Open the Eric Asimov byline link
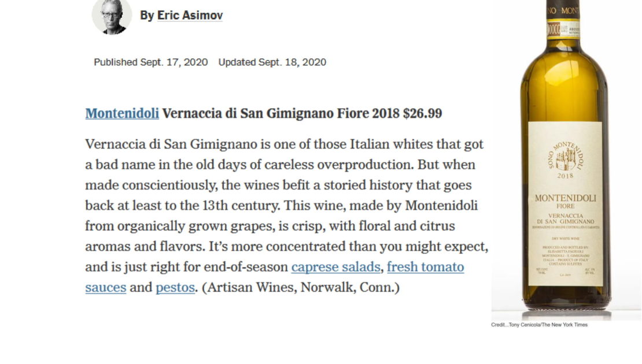 pos(190,15)
